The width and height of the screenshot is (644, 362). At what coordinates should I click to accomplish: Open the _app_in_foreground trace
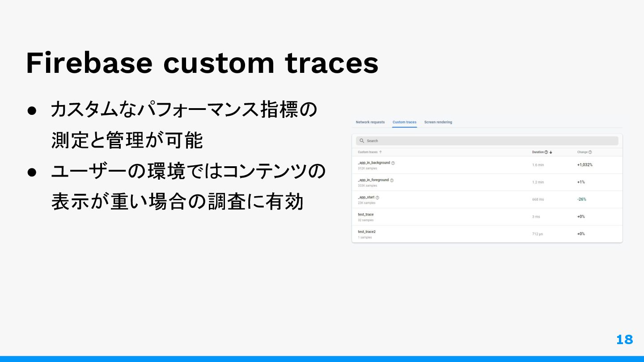487,182
